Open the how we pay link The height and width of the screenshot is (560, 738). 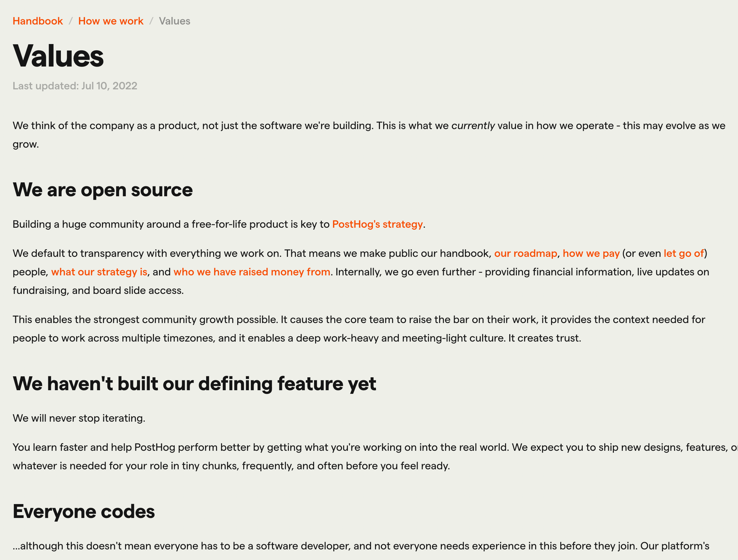[x=591, y=253]
